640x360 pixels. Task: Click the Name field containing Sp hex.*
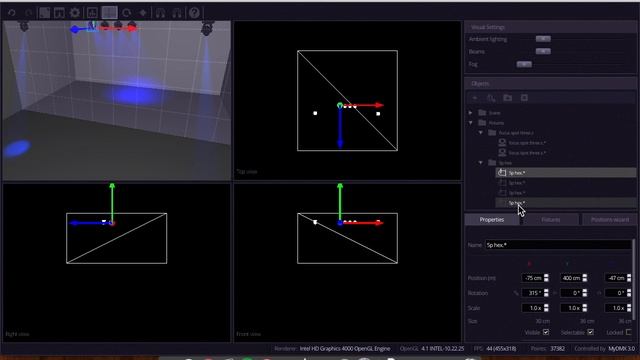click(x=558, y=245)
